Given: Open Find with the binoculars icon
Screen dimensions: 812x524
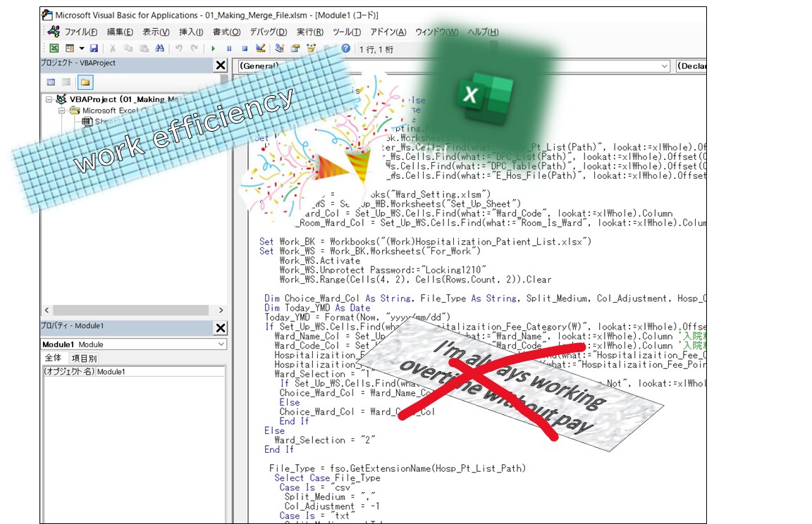Looking at the screenshot, I should pos(160,48).
